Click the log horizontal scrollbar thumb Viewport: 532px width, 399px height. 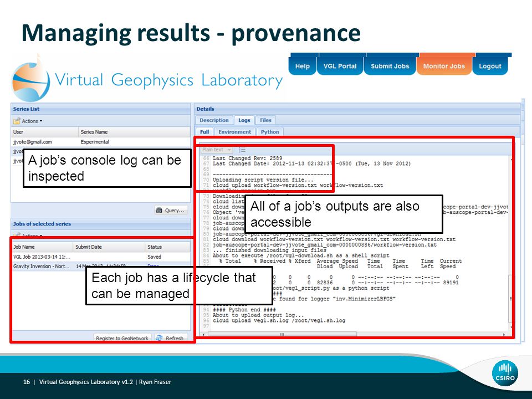coord(282,335)
